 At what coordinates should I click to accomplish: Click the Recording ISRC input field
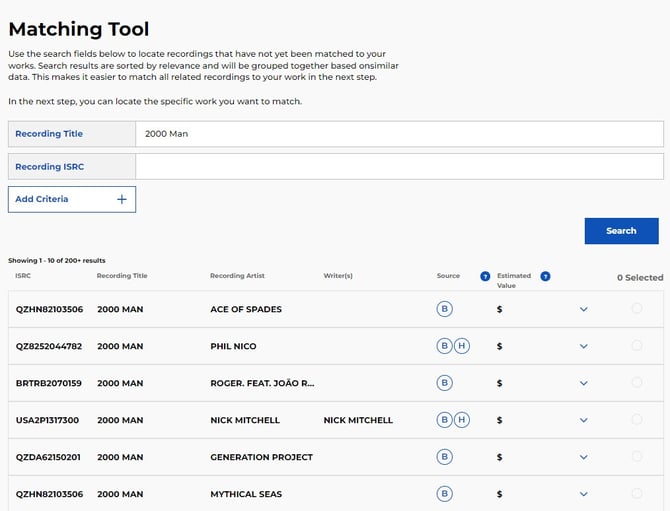(x=399, y=167)
